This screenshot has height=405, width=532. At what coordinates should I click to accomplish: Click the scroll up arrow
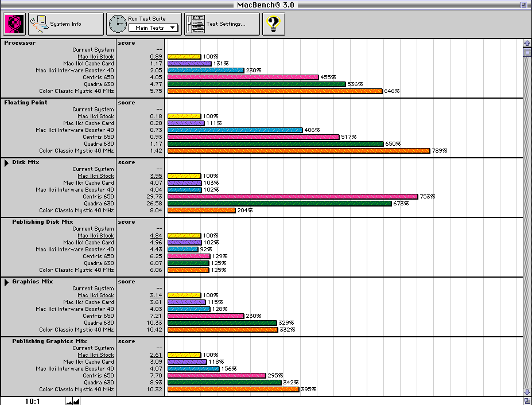click(x=527, y=43)
